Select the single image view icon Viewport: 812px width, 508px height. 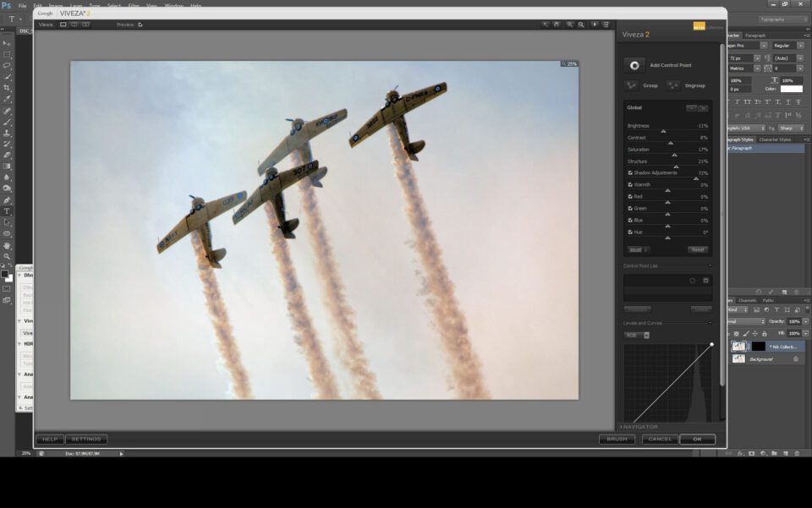pos(63,25)
